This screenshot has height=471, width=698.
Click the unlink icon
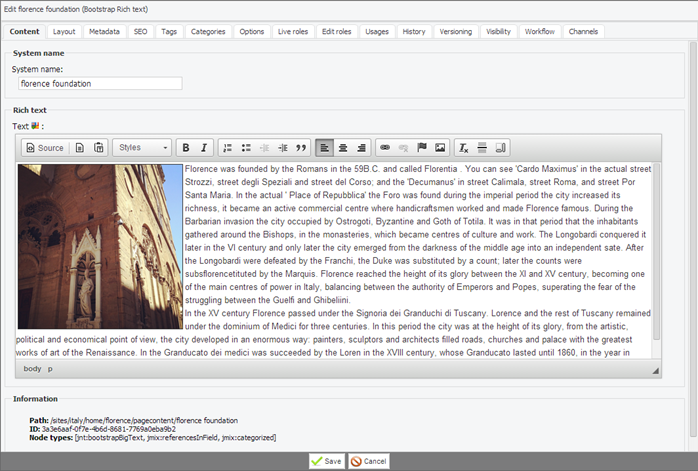click(403, 148)
